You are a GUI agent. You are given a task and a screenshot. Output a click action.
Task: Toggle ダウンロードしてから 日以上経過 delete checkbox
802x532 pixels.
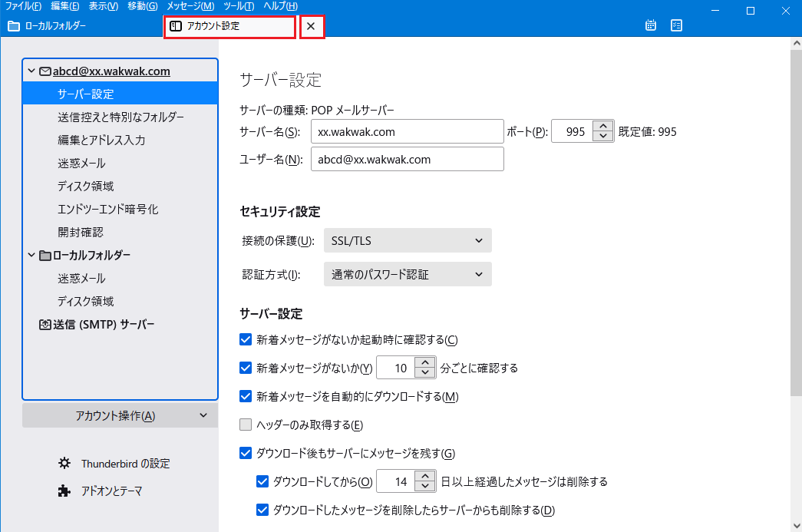click(x=262, y=481)
